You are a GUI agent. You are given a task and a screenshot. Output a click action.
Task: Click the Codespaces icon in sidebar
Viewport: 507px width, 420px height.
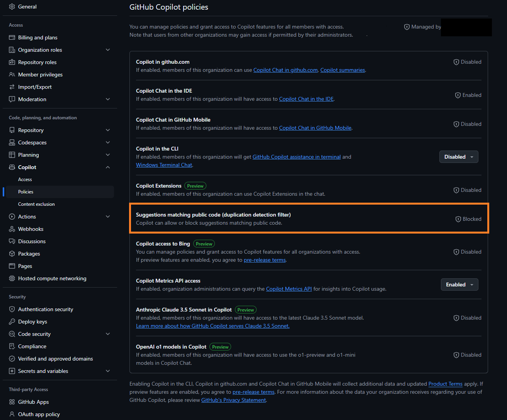[12, 142]
